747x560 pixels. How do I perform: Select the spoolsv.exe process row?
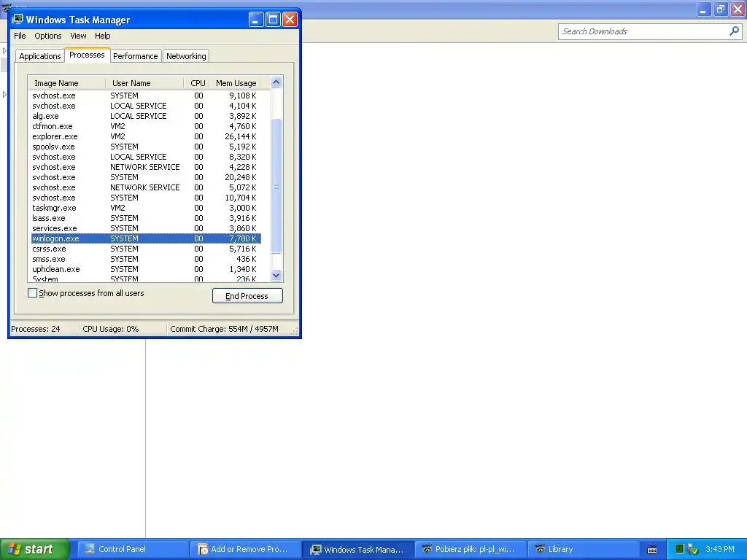point(146,147)
